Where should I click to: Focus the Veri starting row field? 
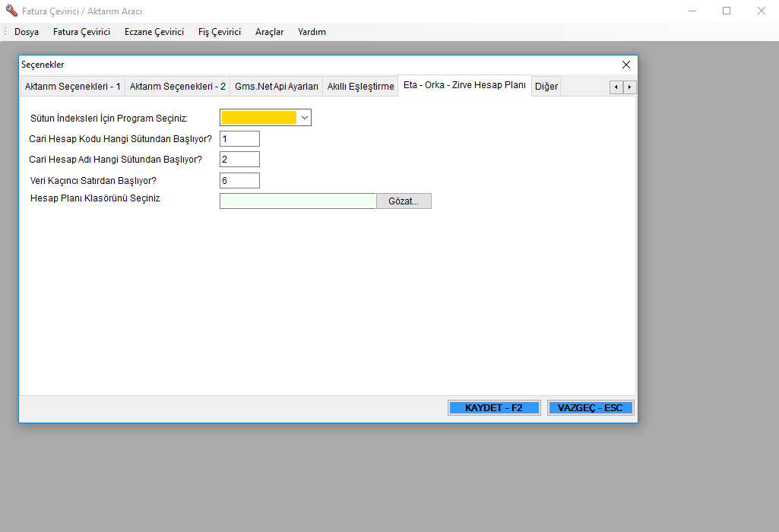(x=239, y=180)
